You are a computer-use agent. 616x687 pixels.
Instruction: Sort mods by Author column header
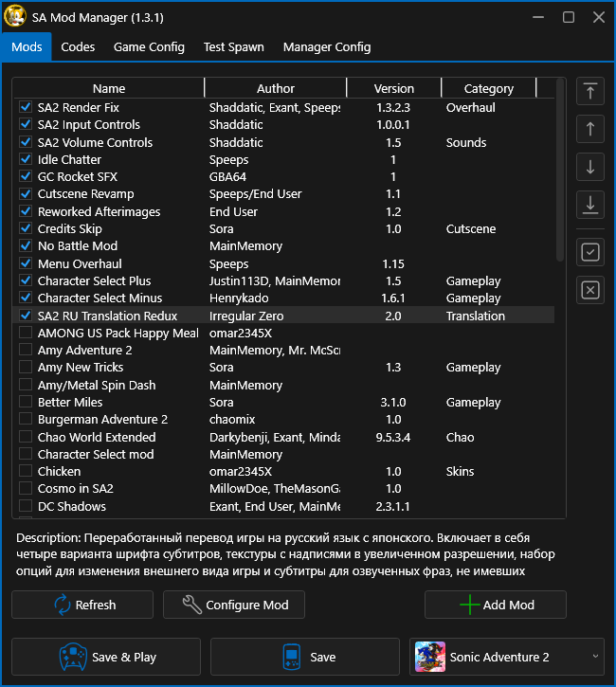(276, 88)
